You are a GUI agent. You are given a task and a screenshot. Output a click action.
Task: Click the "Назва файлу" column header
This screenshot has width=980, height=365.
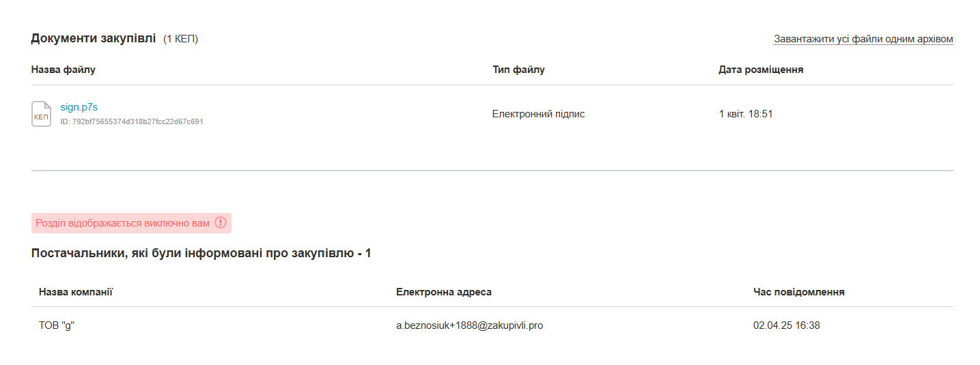(63, 70)
